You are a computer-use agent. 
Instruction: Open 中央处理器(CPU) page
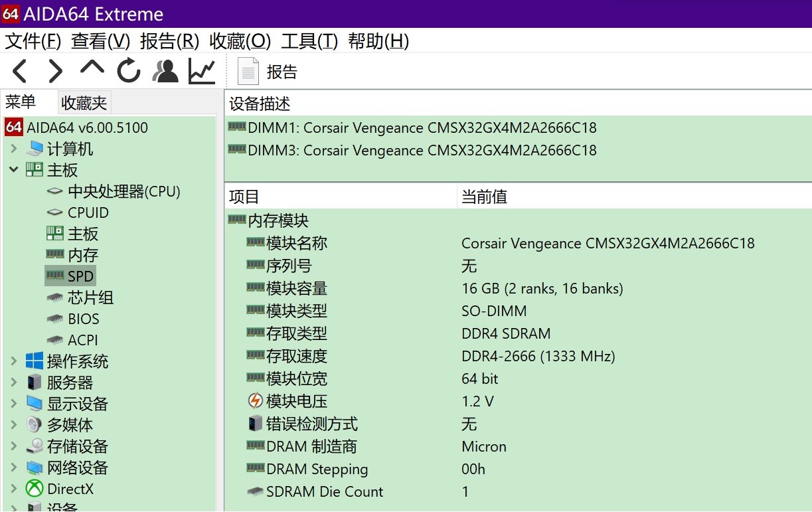(x=114, y=191)
